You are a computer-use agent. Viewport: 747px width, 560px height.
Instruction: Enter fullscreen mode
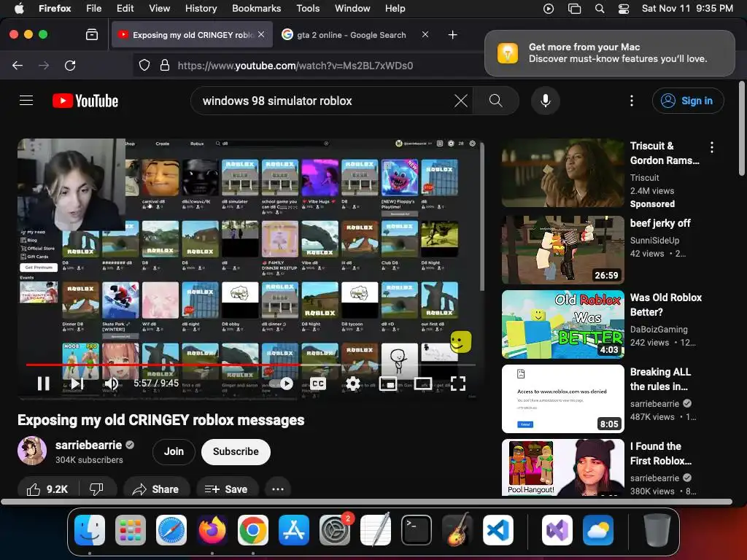pyautogui.click(x=458, y=384)
